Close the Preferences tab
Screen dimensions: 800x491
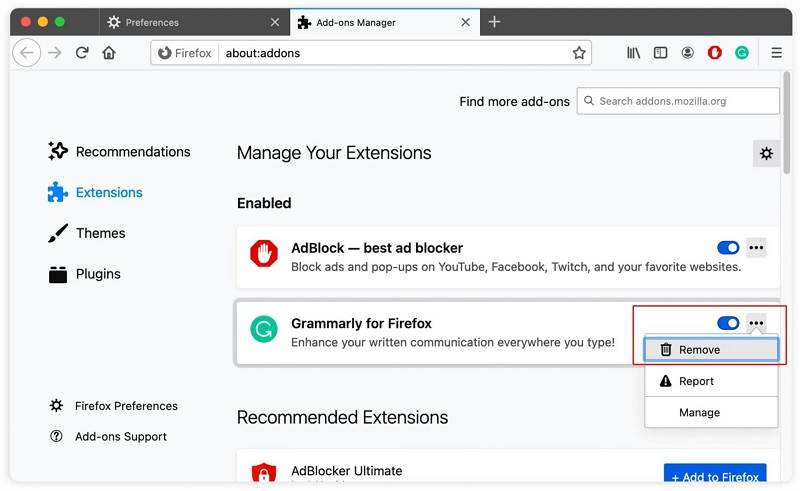pyautogui.click(x=274, y=22)
